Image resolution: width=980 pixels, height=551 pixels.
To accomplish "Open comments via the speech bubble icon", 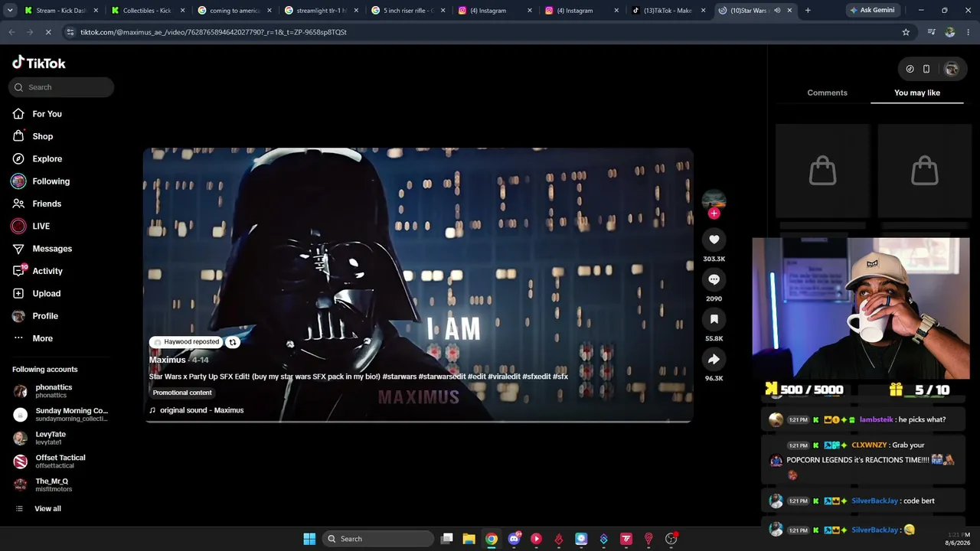I will 714,279.
